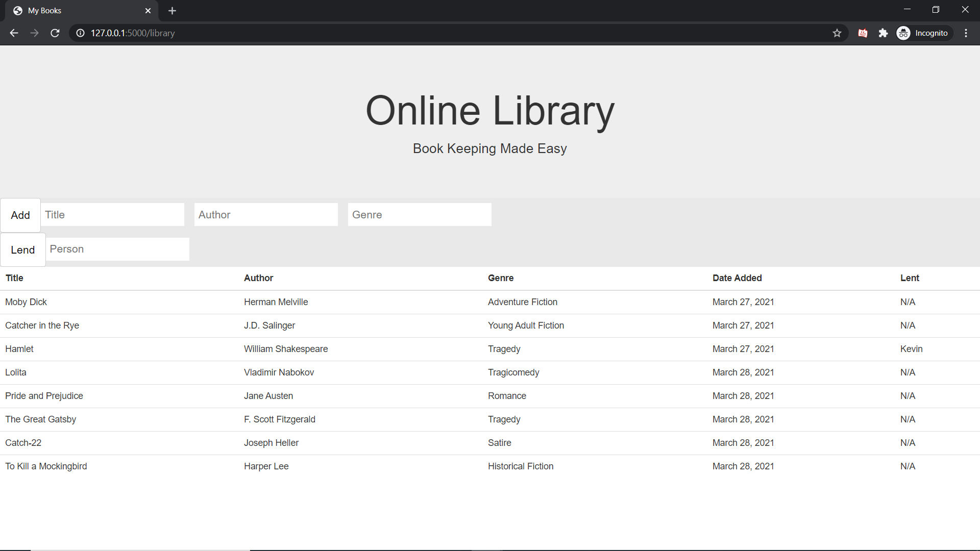980x551 pixels.
Task: Select the Hamlet table row
Action: (x=490, y=349)
